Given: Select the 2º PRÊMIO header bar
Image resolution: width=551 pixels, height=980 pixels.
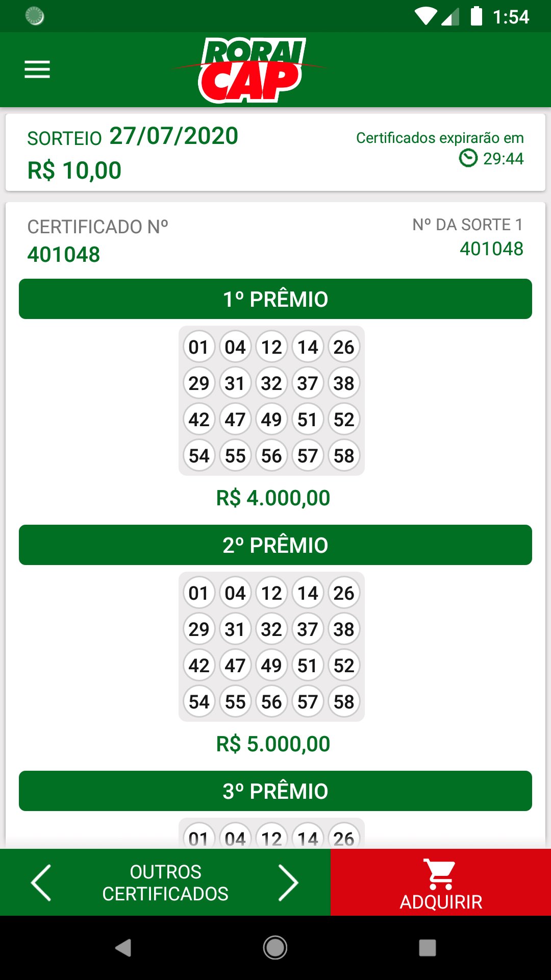Looking at the screenshot, I should click(275, 545).
